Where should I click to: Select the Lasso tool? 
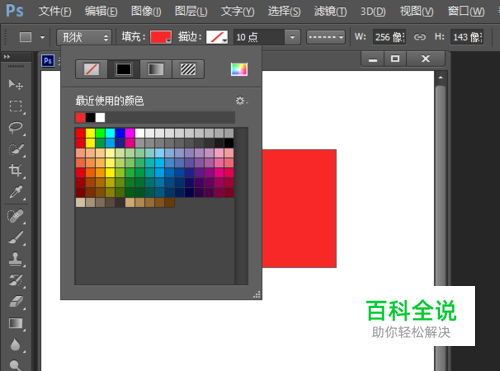click(15, 128)
